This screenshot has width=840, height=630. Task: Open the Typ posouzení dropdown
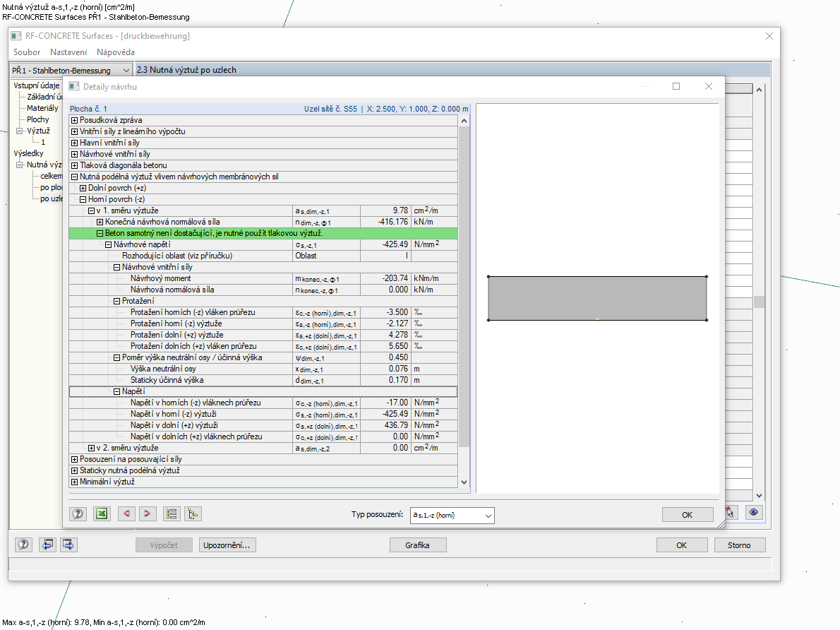pyautogui.click(x=452, y=516)
